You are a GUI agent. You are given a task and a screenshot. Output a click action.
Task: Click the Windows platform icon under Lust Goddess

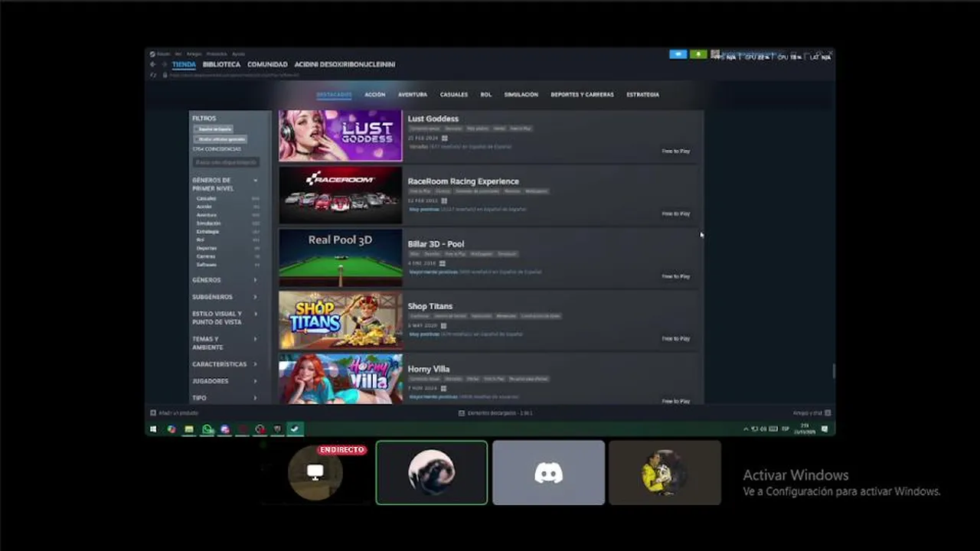click(x=444, y=138)
